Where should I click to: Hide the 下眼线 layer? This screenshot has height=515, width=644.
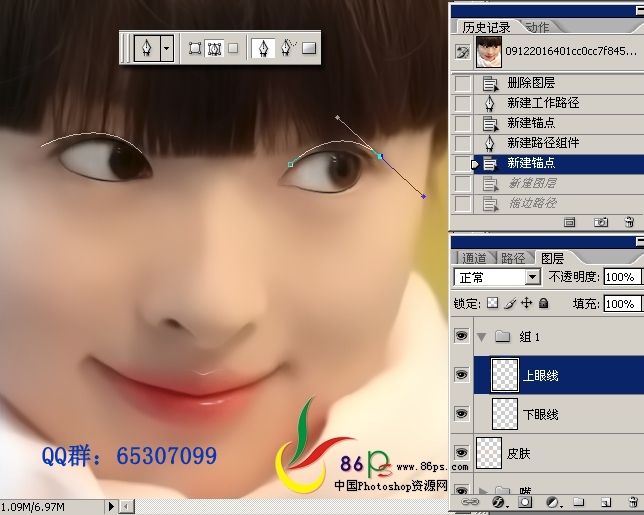pos(461,413)
